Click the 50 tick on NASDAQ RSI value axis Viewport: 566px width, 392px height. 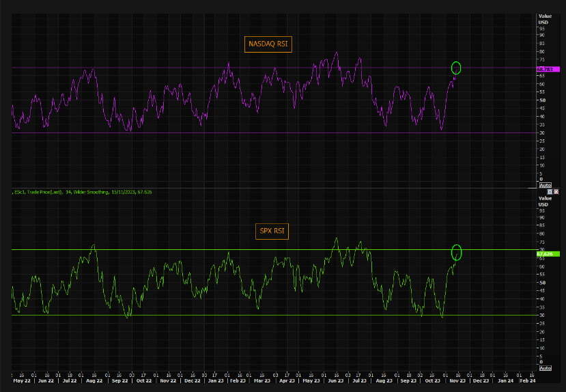point(542,100)
